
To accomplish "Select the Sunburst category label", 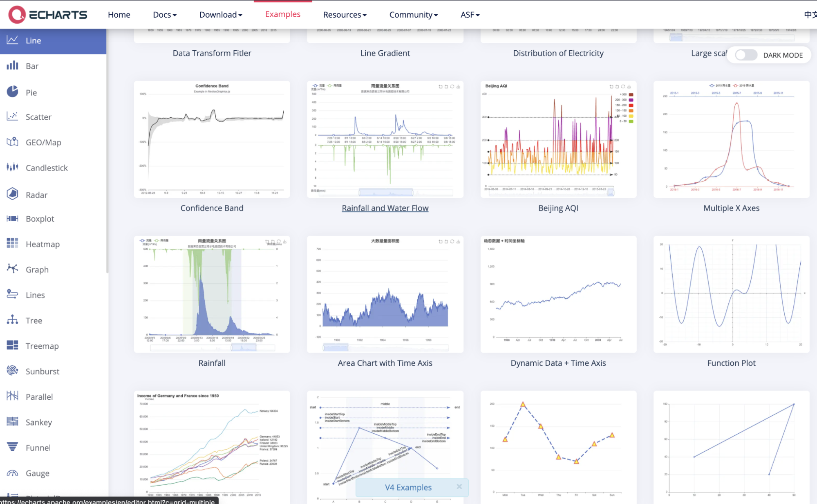I will [x=43, y=371].
